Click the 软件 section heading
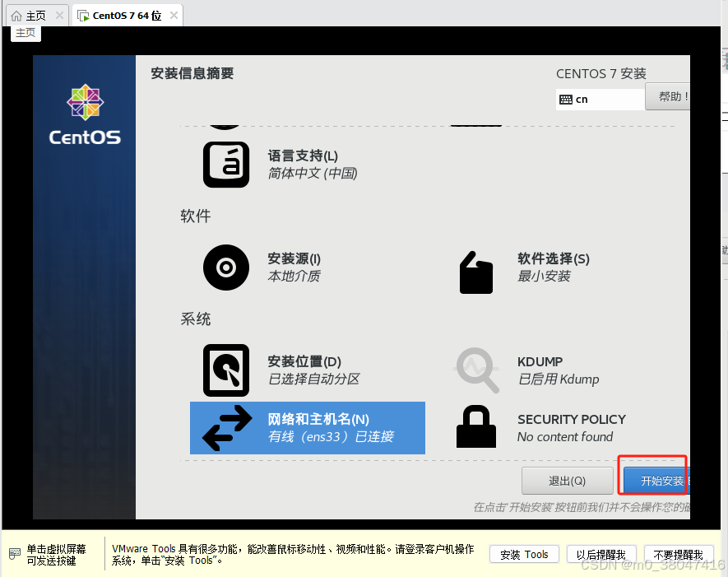 196,216
